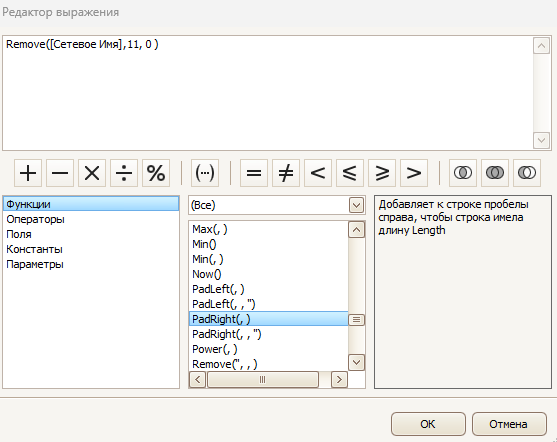Screen dimensions: 557x442
Task: Insert the less-than-or-equal operator
Action: click(350, 173)
